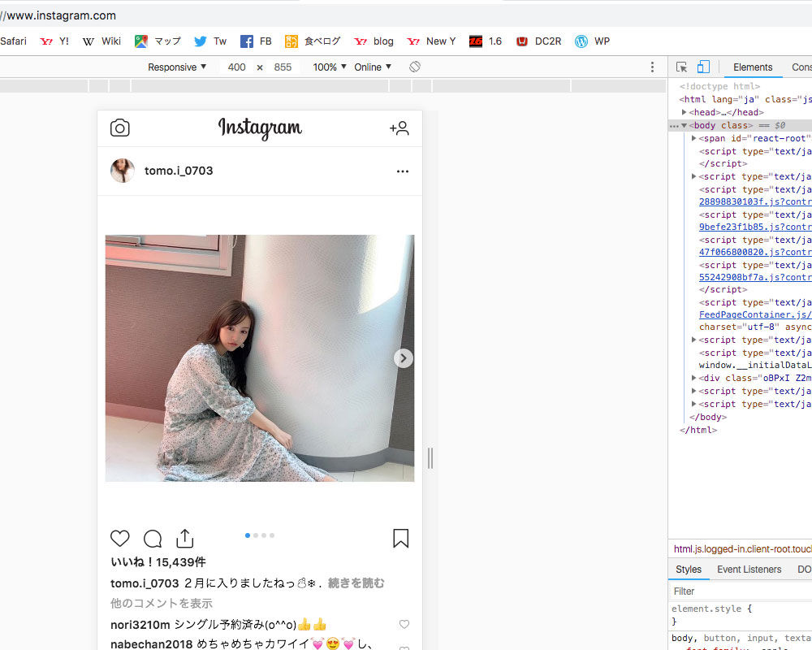Switch to the Console tab

pos(801,67)
